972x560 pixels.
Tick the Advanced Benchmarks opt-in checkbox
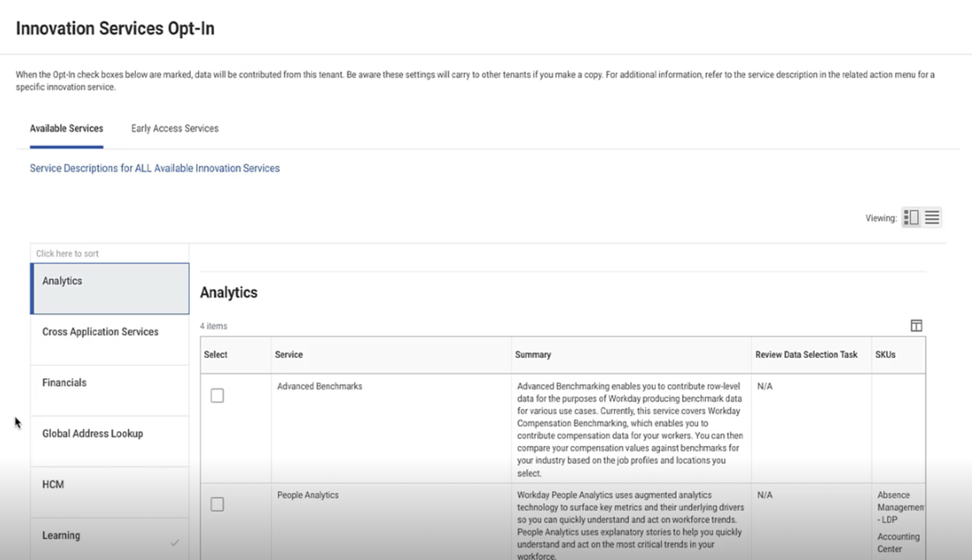[217, 395]
